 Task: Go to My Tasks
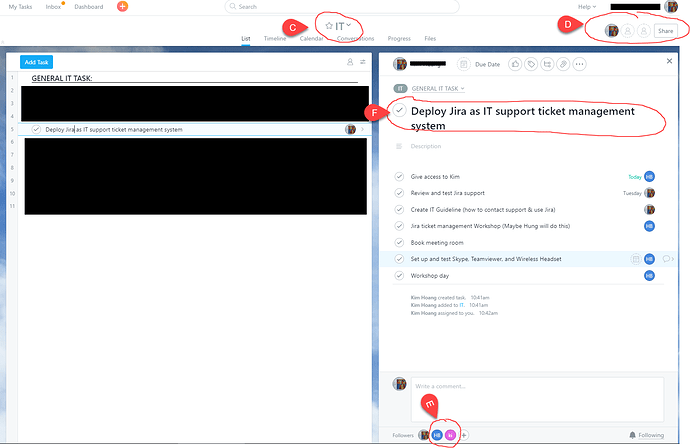[x=20, y=7]
